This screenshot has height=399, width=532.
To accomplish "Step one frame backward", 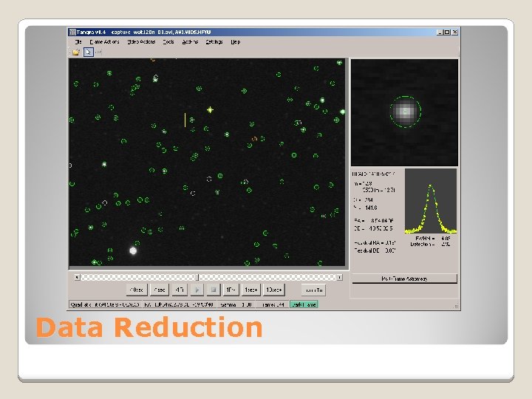I will (179, 290).
